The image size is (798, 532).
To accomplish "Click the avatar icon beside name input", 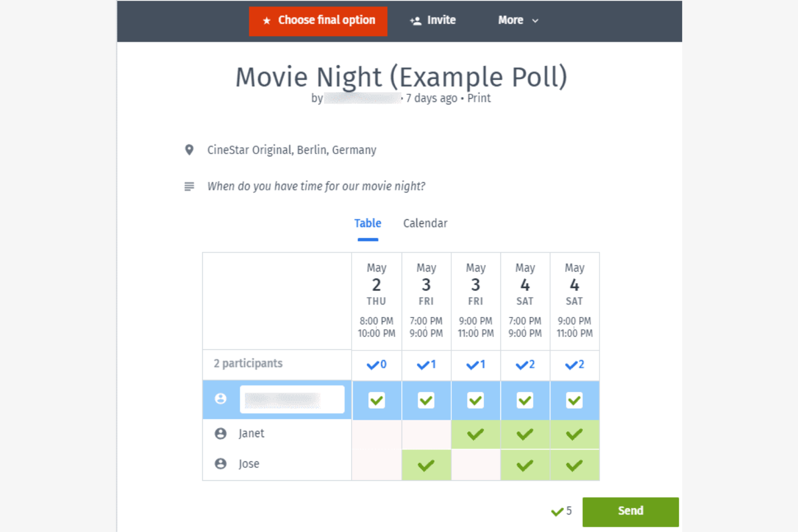I will [x=221, y=399].
